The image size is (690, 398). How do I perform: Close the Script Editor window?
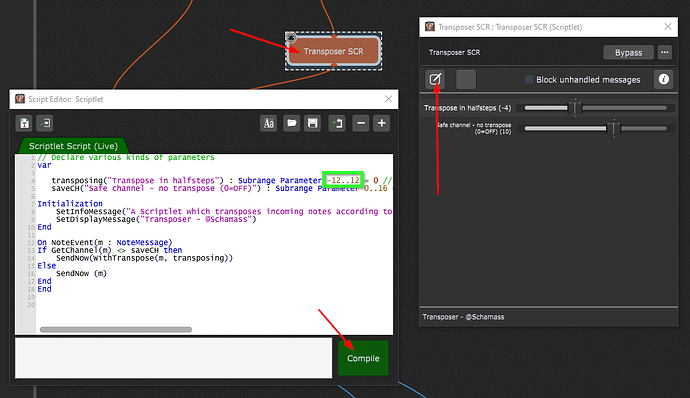(x=388, y=99)
